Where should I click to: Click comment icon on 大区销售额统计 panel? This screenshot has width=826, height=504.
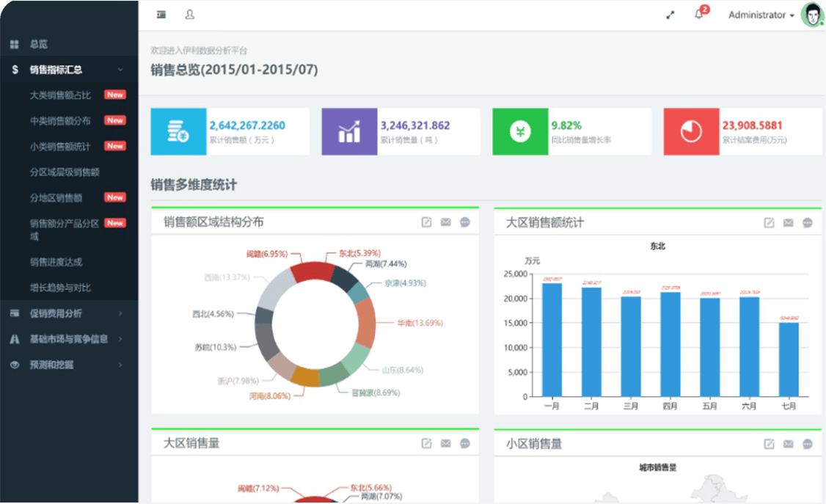808,223
